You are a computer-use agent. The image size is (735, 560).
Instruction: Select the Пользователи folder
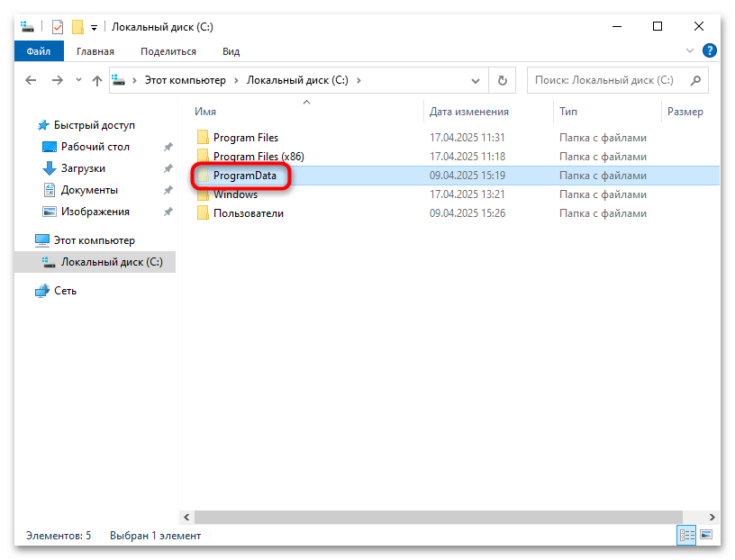pyautogui.click(x=249, y=213)
